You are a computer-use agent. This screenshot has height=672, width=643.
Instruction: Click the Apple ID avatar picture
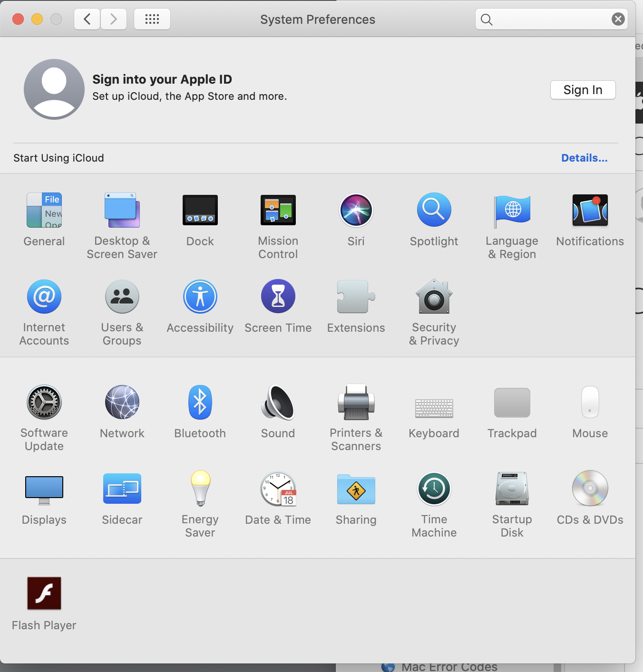coord(54,89)
